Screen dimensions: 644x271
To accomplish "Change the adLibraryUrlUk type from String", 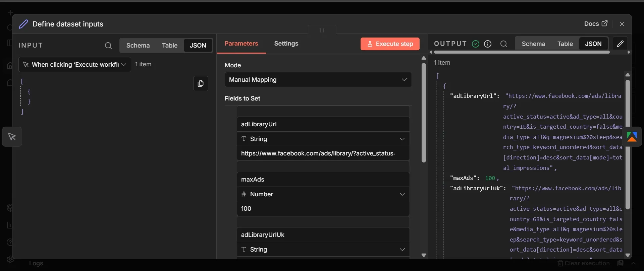I will click(x=323, y=250).
